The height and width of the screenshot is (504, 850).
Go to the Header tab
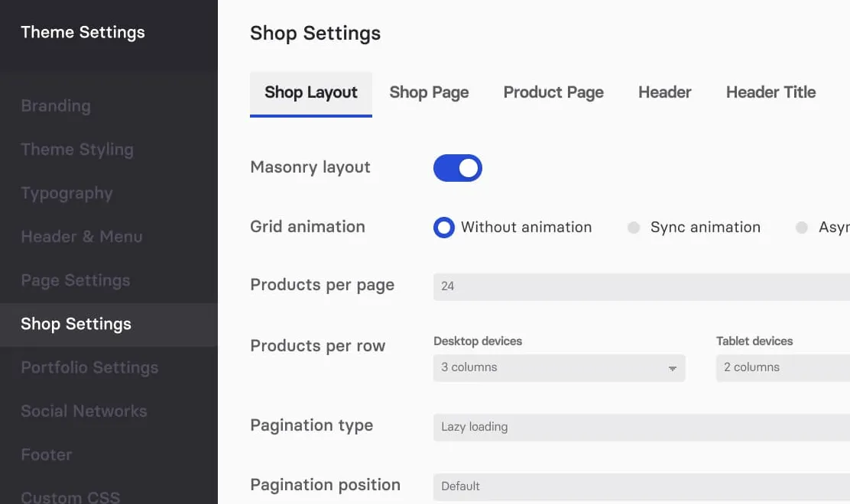[x=664, y=92]
